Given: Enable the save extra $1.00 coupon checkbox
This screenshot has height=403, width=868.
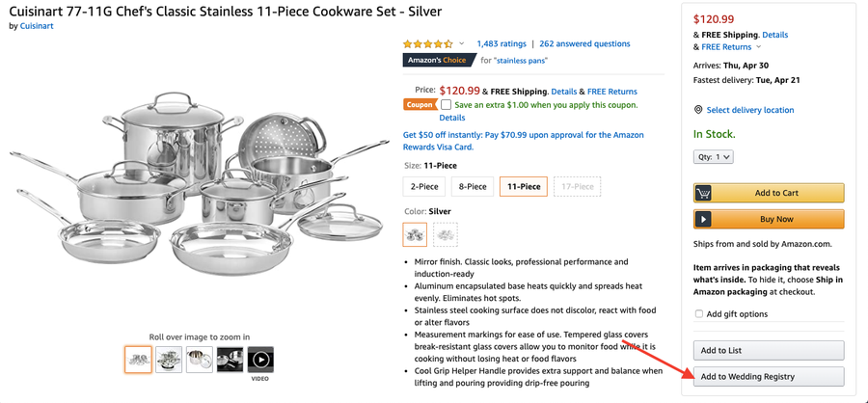Looking at the screenshot, I should (x=446, y=105).
